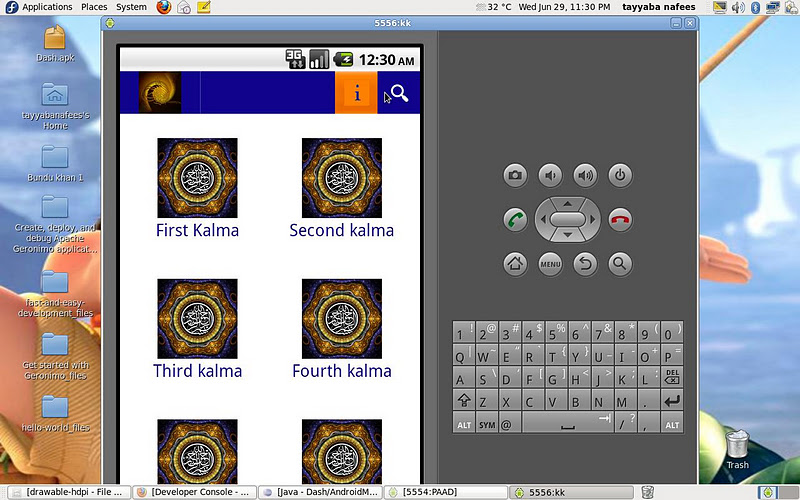Click the D-pad left arrow
This screenshot has height=500, width=800.
(542, 219)
